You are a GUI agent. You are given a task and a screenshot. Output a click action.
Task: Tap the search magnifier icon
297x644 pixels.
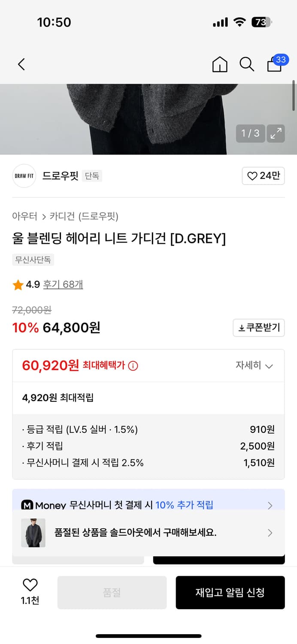coord(246,64)
